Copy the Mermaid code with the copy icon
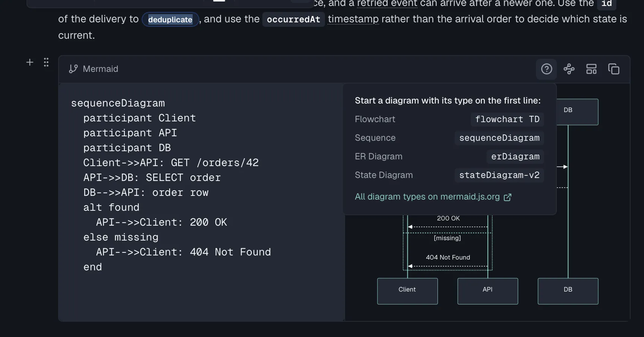Screen dimensions: 644x337 [x=613, y=69]
